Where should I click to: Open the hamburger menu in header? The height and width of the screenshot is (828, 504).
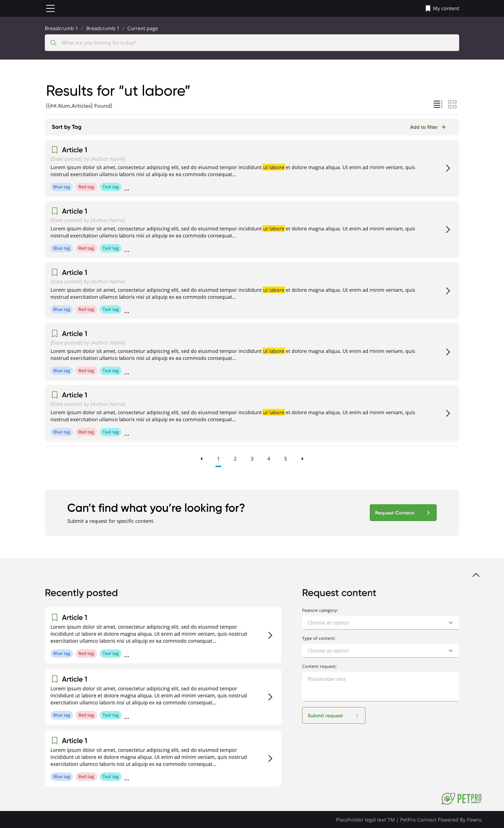(50, 8)
